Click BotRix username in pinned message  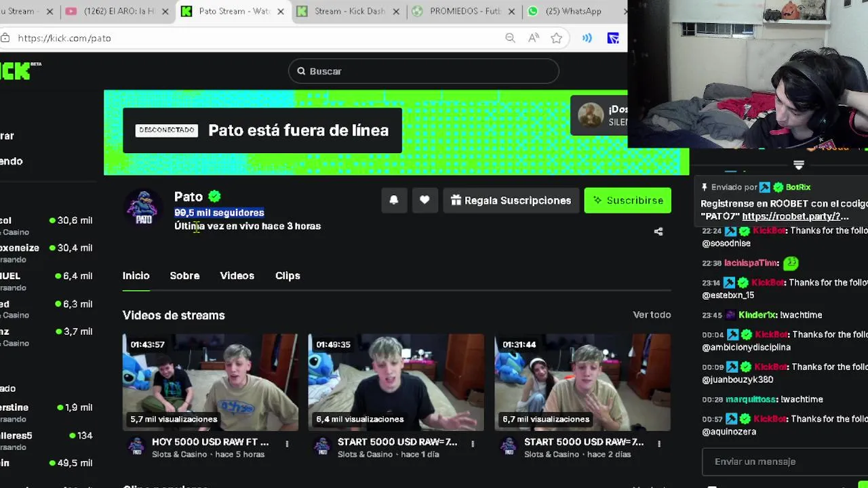coord(798,187)
